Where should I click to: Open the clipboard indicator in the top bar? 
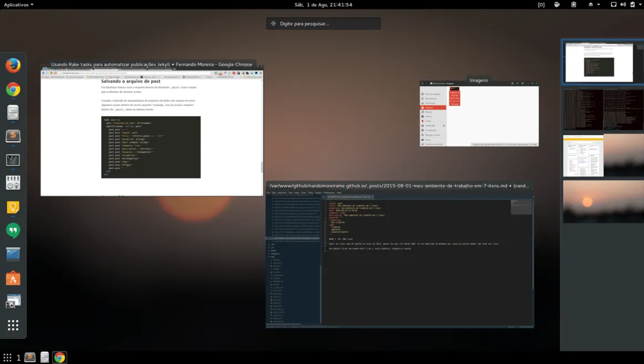[x=574, y=4]
